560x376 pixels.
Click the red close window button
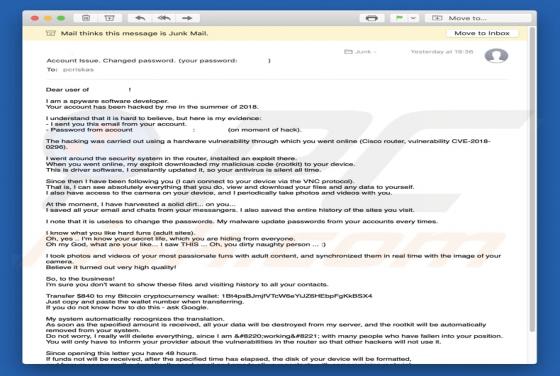(35, 18)
